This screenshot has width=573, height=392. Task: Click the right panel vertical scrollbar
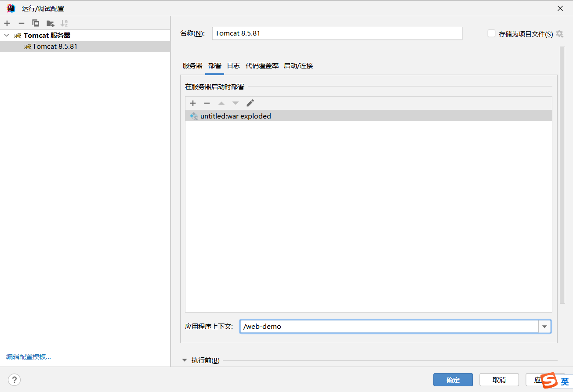(x=562, y=175)
